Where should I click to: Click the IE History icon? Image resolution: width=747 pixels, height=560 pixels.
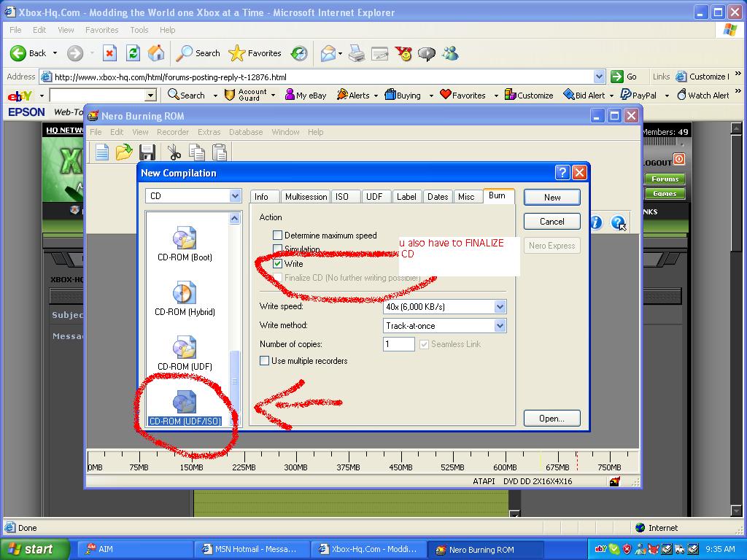[299, 53]
